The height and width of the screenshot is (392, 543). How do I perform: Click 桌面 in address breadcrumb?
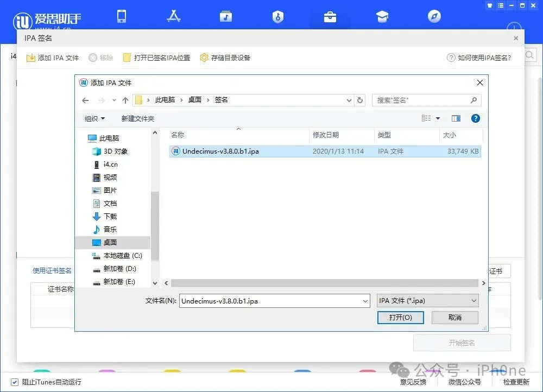[194, 100]
